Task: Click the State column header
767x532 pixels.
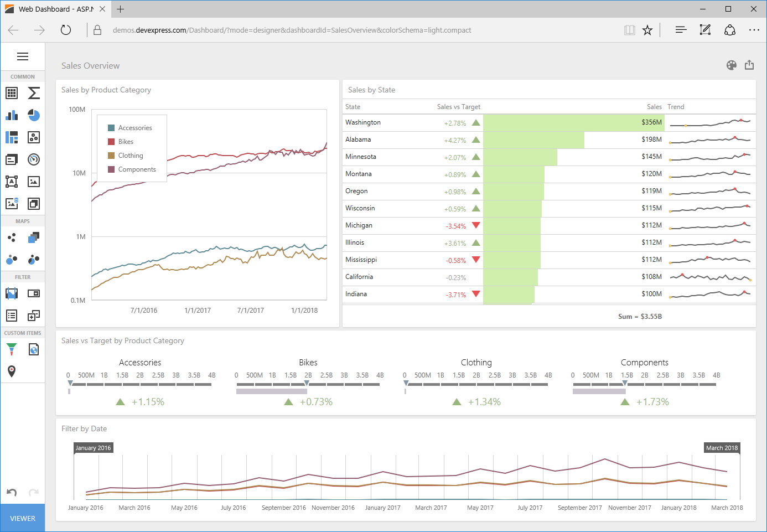Action: [x=353, y=107]
